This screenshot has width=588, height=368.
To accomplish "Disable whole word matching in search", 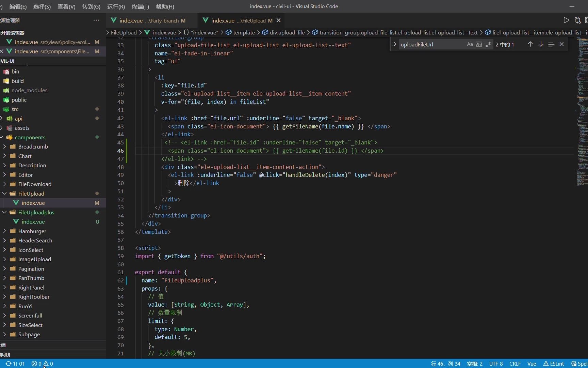I will (479, 44).
